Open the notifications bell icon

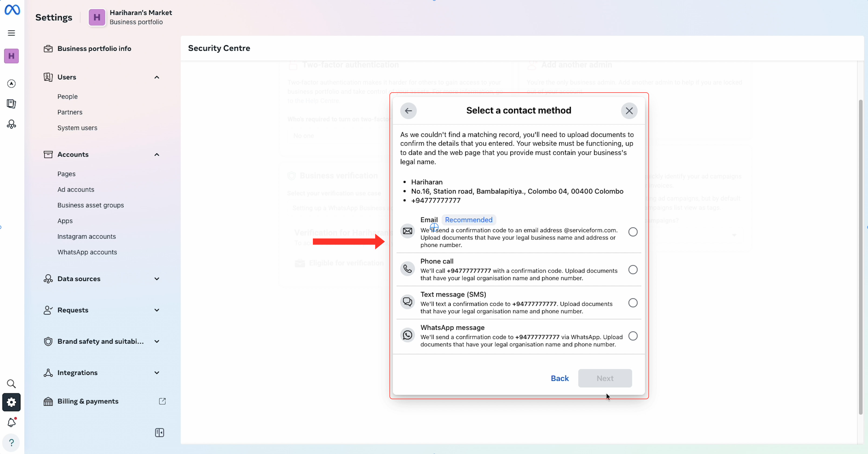(11, 422)
